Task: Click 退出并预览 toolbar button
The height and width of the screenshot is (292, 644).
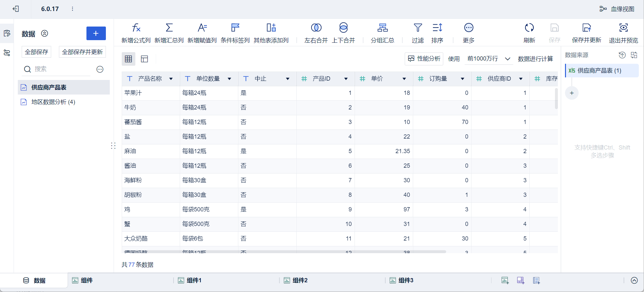Action: pyautogui.click(x=623, y=33)
